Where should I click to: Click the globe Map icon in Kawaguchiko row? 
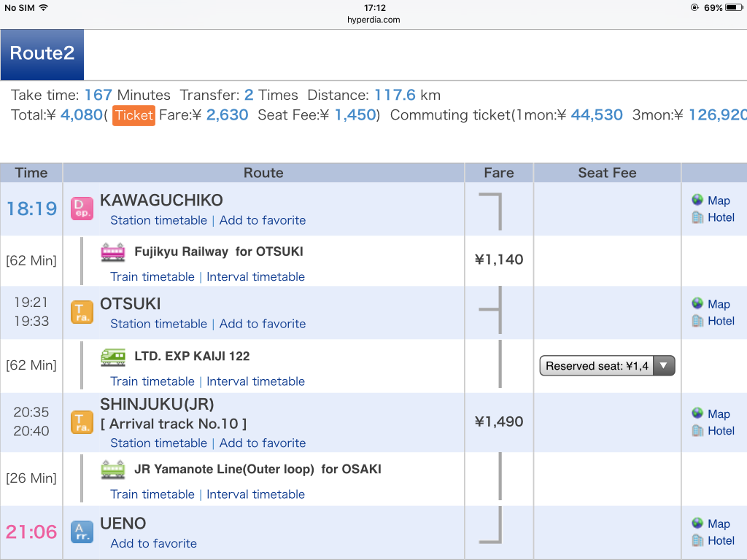[698, 201]
